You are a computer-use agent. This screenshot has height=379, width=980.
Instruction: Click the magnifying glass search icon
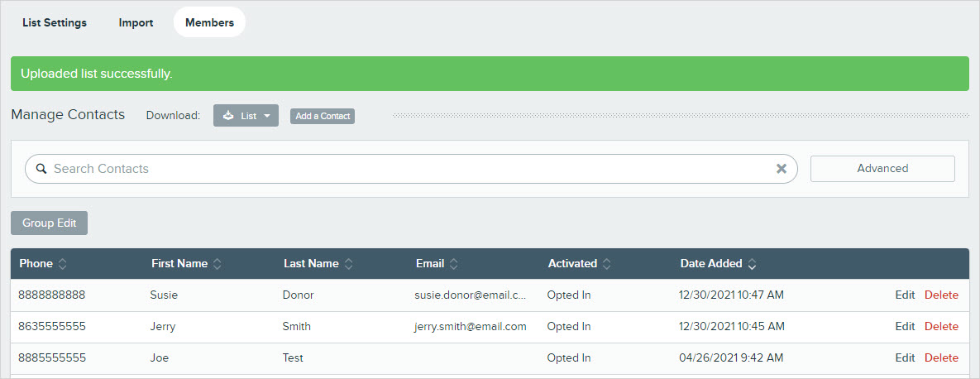[x=41, y=169]
